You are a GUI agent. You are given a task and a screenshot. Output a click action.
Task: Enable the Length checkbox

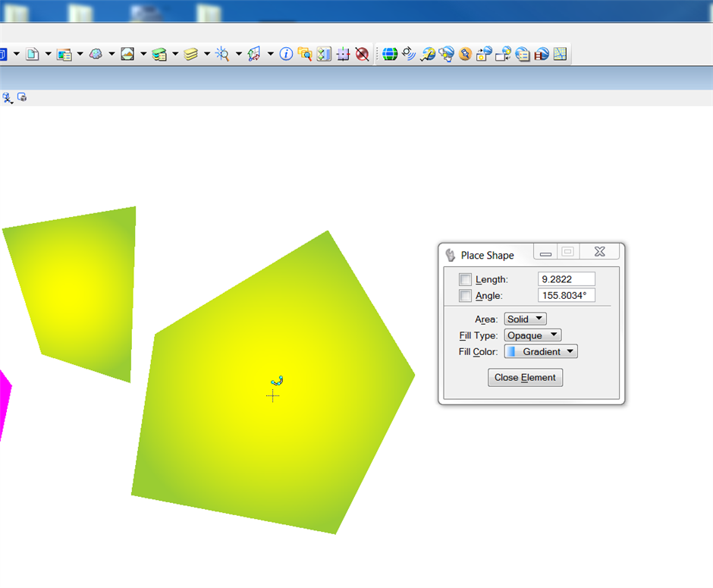tap(465, 279)
